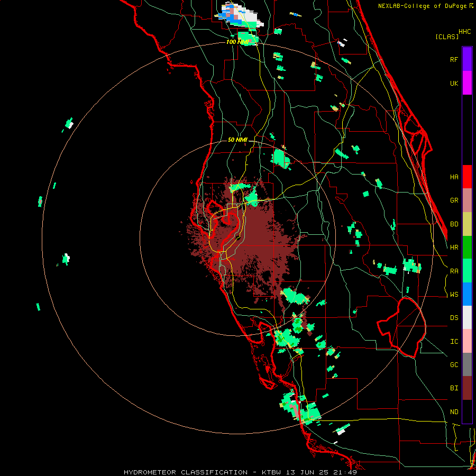Image resolution: width=476 pixels, height=476 pixels.
Task: Select the BI legend label
Action: coord(454,388)
